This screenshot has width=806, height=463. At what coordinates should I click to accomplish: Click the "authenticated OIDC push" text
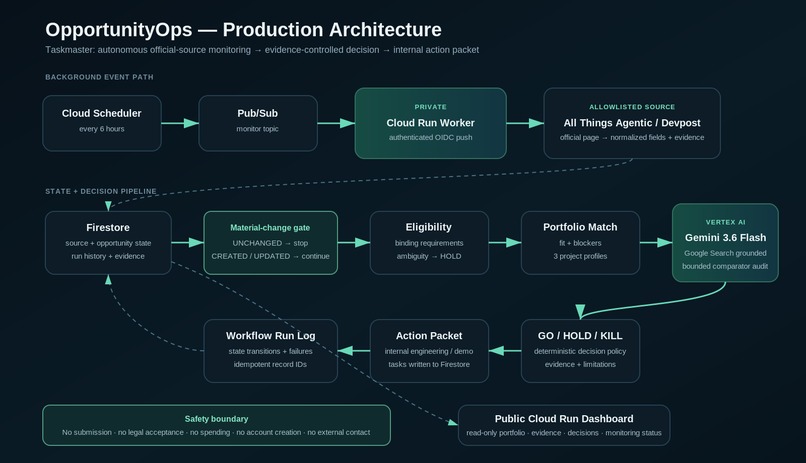(431, 137)
